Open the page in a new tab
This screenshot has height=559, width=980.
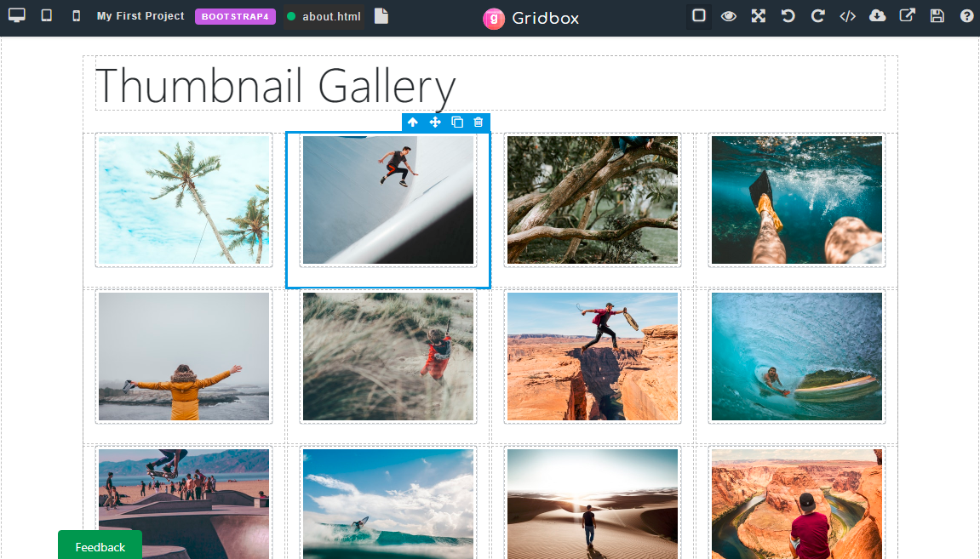(x=908, y=15)
